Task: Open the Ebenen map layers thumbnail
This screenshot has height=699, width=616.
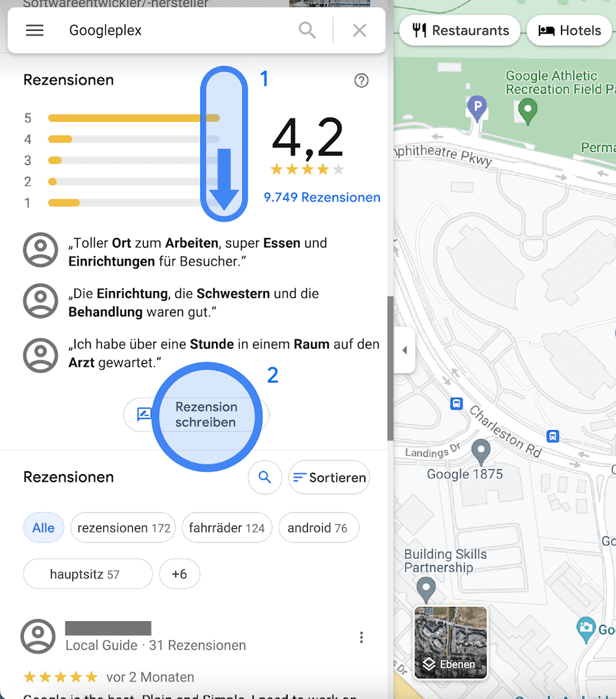Action: pos(451,643)
